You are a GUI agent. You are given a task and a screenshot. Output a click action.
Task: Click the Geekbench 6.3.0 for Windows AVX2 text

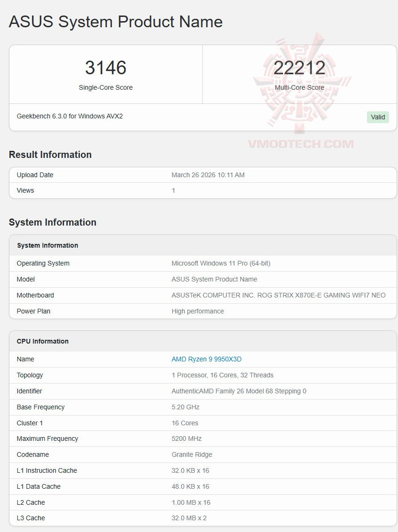click(70, 116)
